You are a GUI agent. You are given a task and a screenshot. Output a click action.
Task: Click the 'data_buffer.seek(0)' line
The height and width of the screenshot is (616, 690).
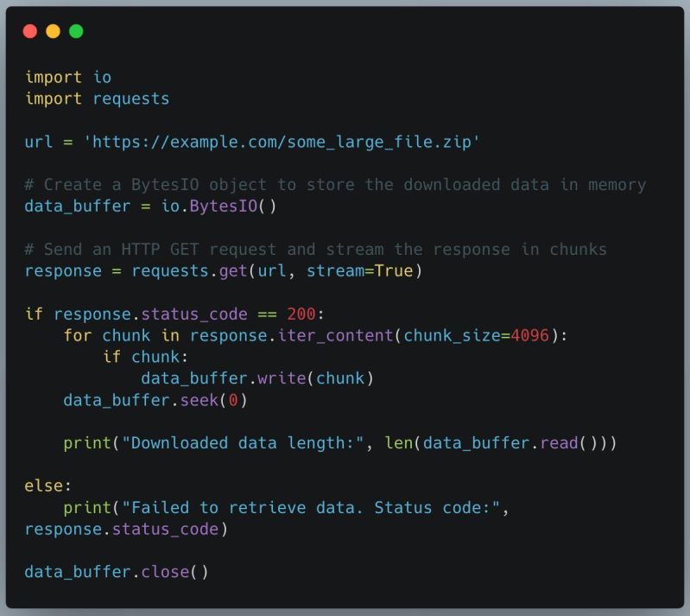click(x=155, y=400)
